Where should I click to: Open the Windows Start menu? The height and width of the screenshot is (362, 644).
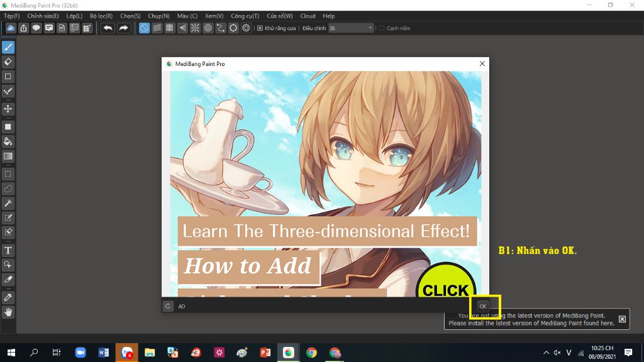pyautogui.click(x=11, y=353)
